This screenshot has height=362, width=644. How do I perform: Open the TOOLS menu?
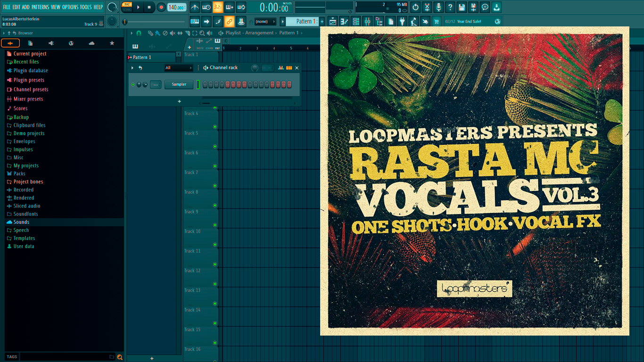86,7
